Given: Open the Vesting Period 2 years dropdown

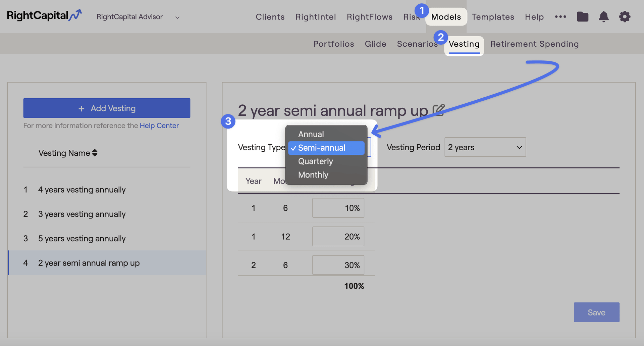Looking at the screenshot, I should click(485, 147).
